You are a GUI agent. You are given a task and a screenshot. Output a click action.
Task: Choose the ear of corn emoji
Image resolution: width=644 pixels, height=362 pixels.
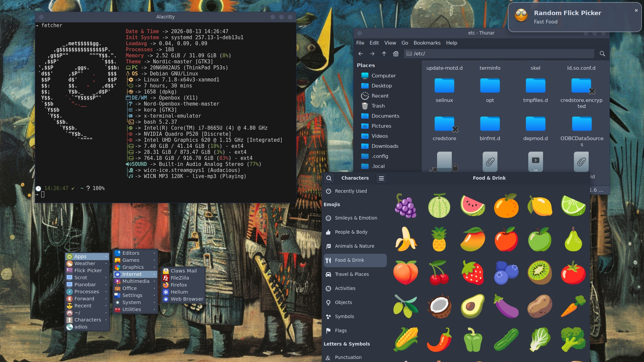point(406,340)
